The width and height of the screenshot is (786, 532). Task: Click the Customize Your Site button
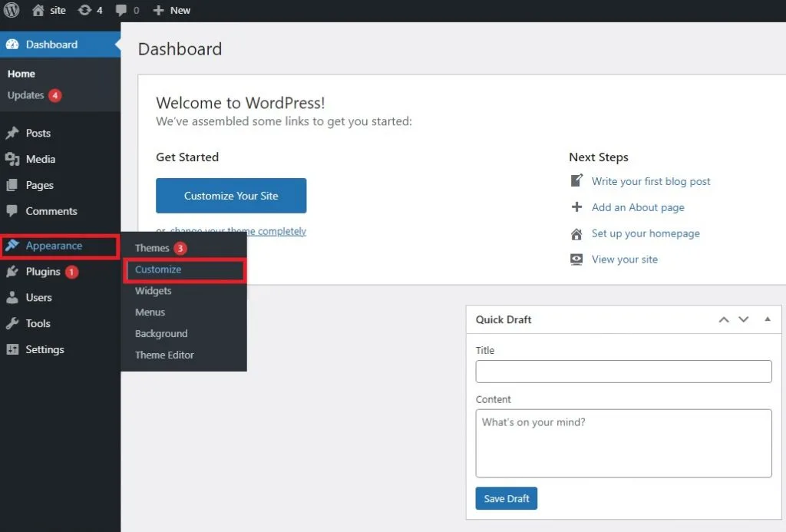click(x=231, y=196)
